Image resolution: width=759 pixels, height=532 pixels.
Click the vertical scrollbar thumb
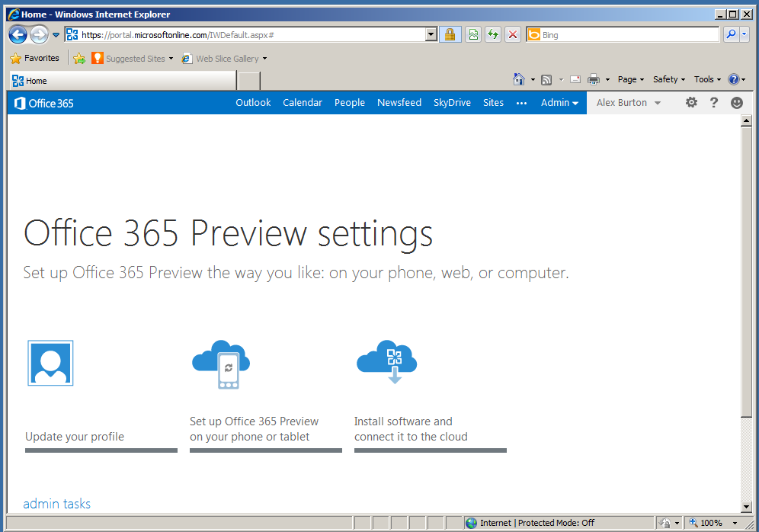click(x=746, y=271)
